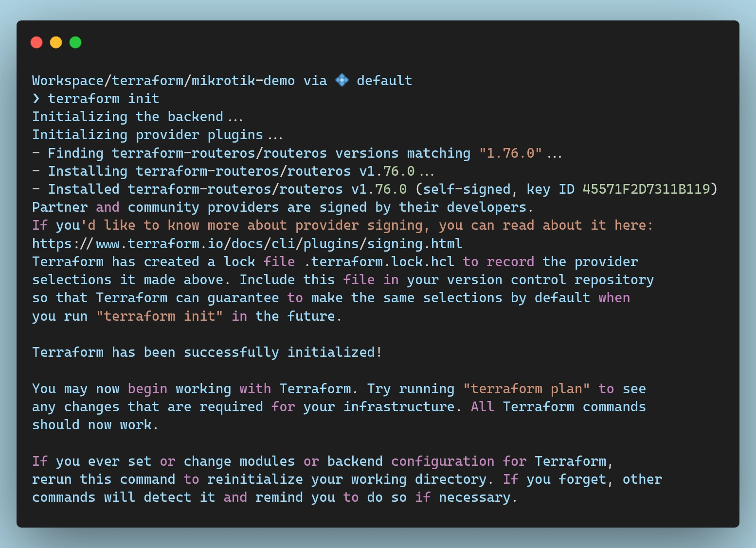Click the "terraform init" command on the prompt line
Screen dimensions: 756x548
click(104, 99)
